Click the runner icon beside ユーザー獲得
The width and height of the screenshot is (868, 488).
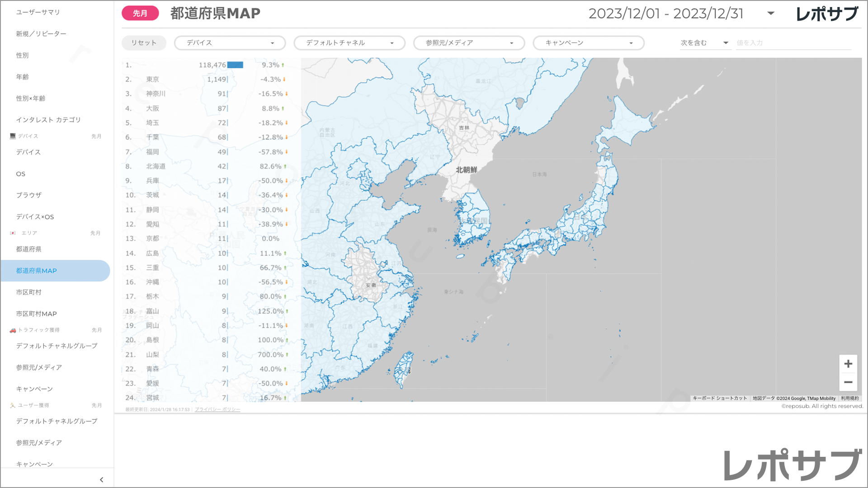(x=13, y=405)
